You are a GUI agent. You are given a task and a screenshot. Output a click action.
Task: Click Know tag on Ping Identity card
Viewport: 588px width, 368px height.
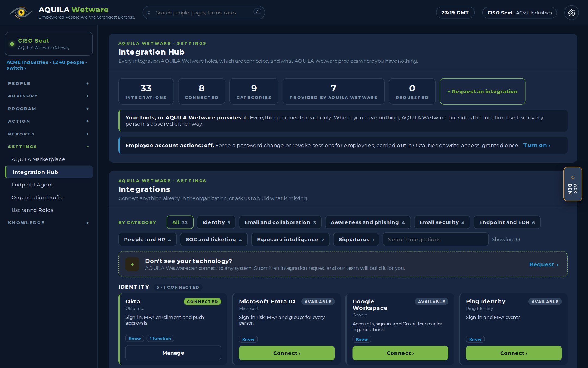coord(475,339)
